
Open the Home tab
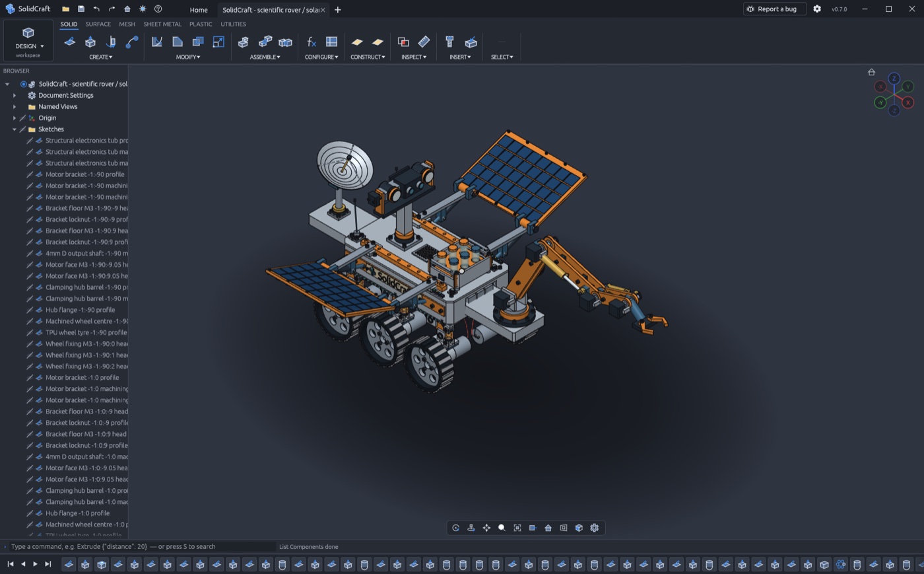[x=199, y=10]
